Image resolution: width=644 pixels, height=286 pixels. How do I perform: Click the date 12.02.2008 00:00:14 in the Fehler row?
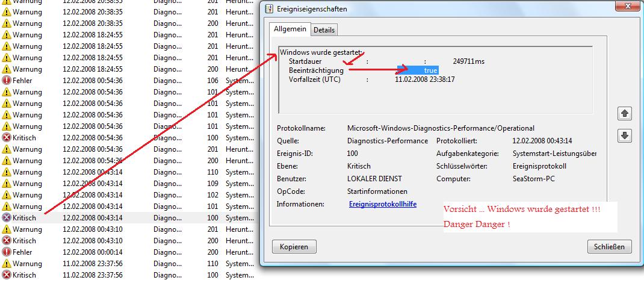[93, 252]
